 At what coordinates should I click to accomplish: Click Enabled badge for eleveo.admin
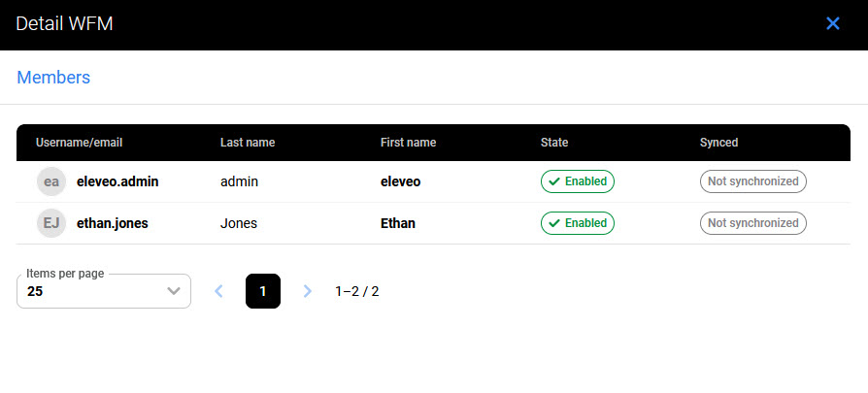(x=578, y=181)
